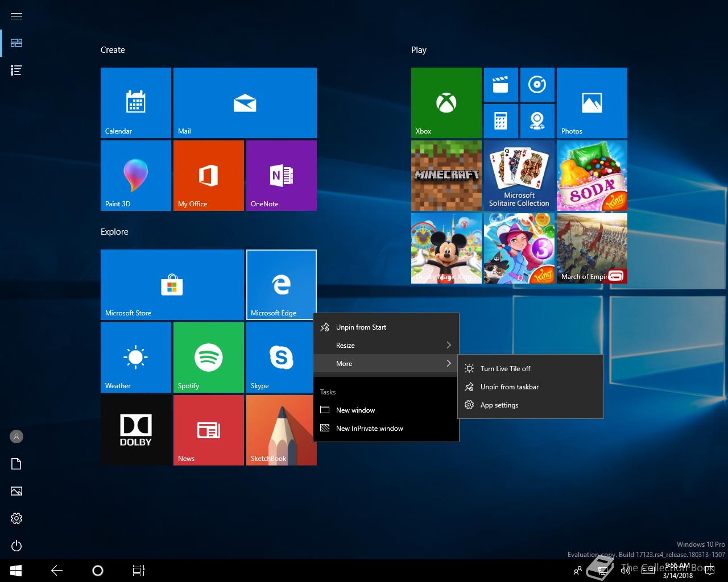Image resolution: width=728 pixels, height=582 pixels.
Task: Open the Dolby tile
Action: tap(135, 430)
